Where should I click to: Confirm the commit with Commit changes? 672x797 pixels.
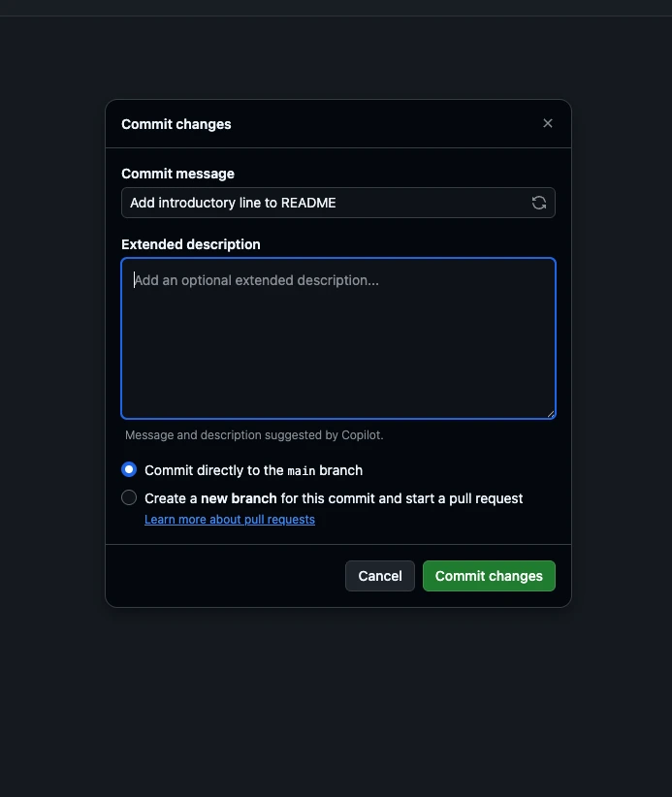489,575
